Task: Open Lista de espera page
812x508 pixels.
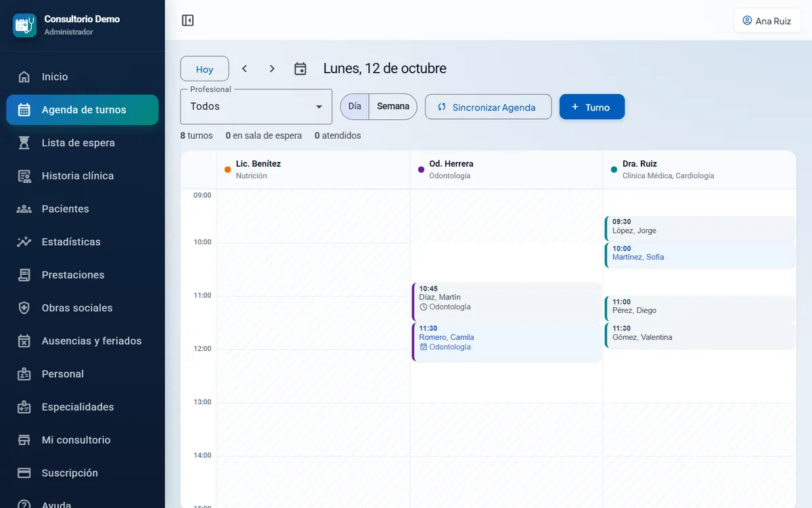Action: tap(83, 143)
